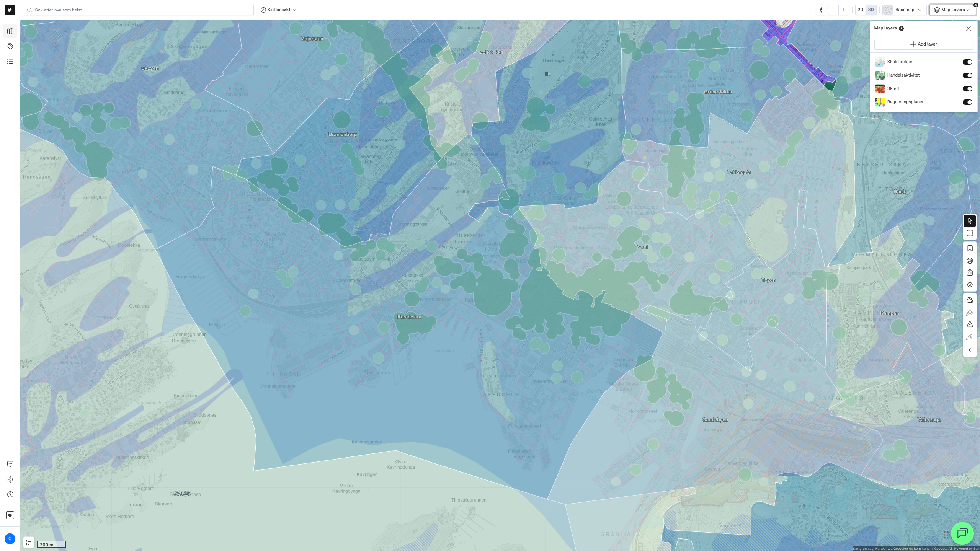The width and height of the screenshot is (980, 551).
Task: Open help question mark icon in sidebar
Action: [10, 494]
